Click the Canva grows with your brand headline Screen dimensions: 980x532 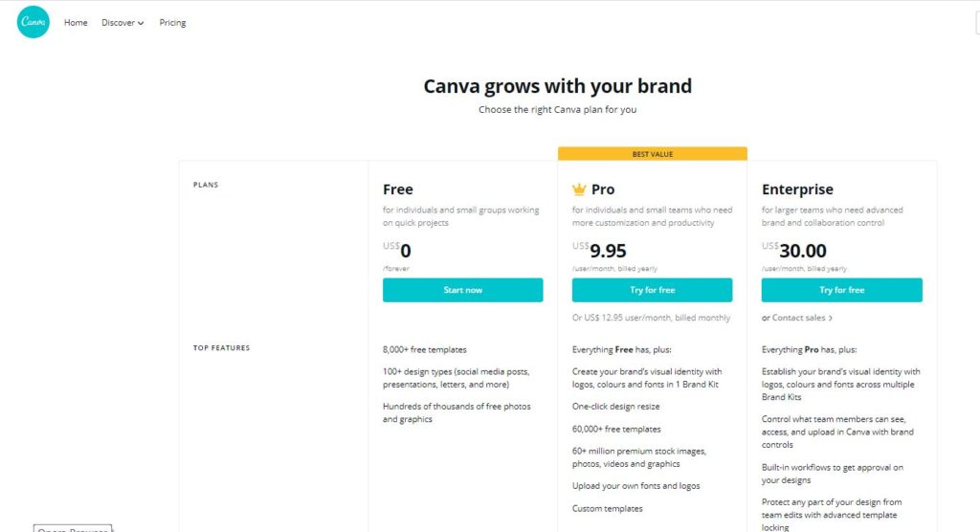(558, 86)
